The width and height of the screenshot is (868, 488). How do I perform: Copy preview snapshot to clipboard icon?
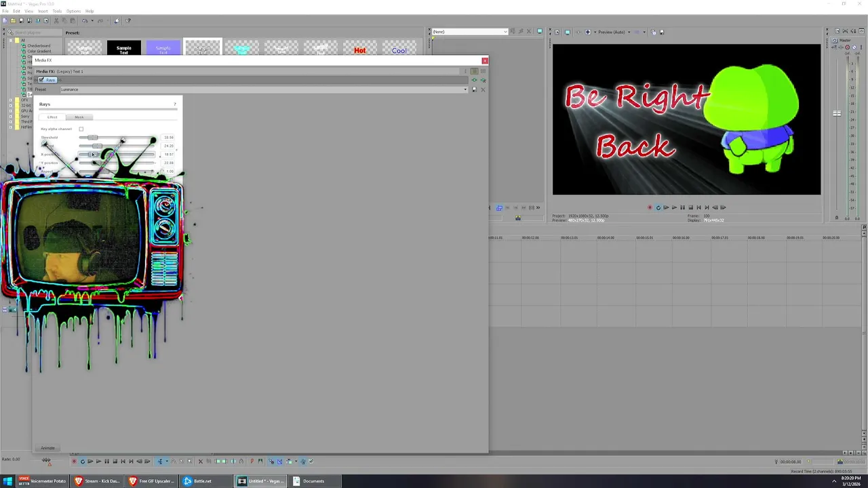coord(653,32)
